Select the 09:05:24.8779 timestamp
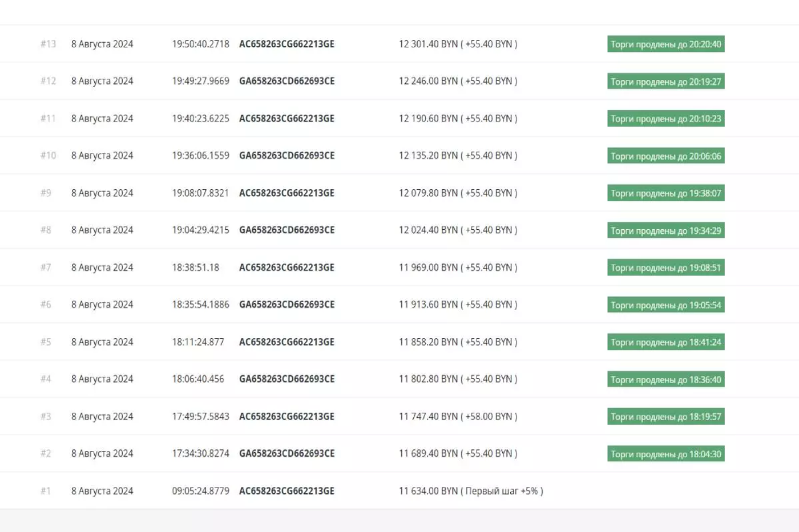Viewport: 799px width, 532px height. point(200,491)
